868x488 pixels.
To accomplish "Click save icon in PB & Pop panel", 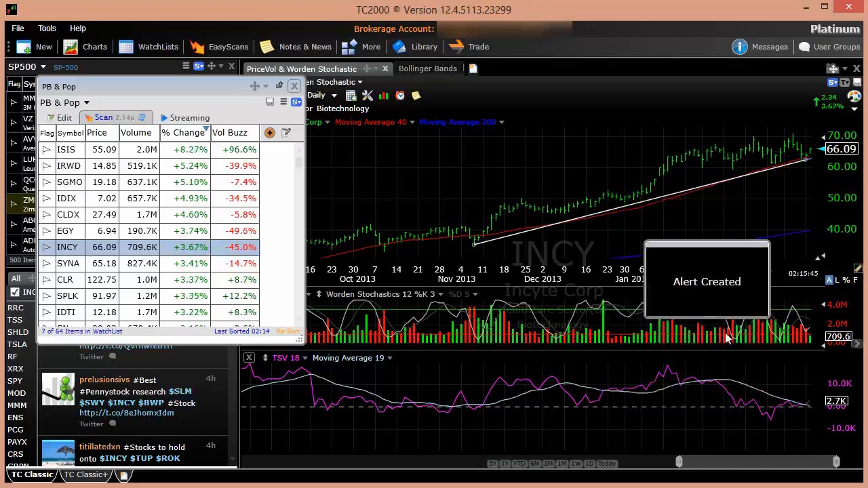I will (270, 102).
